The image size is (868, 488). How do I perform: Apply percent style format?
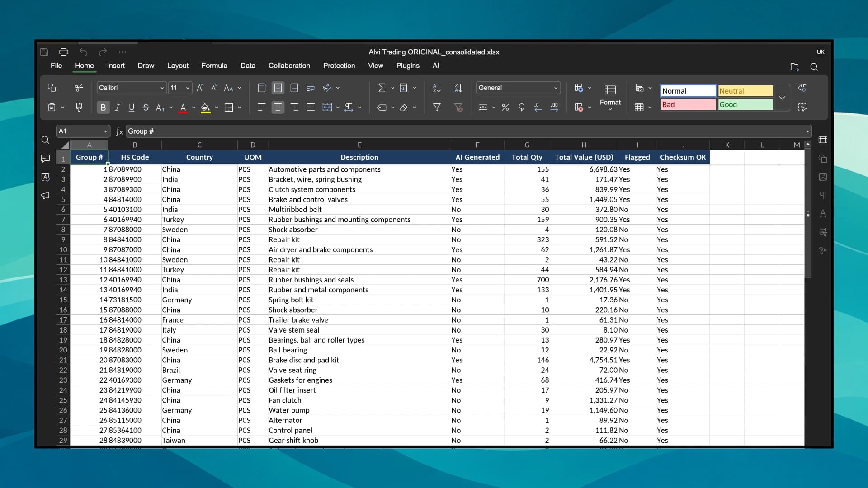(x=505, y=107)
